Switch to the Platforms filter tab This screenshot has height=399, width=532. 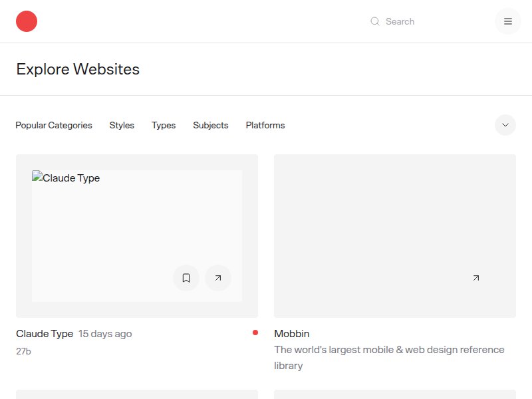[x=265, y=125]
